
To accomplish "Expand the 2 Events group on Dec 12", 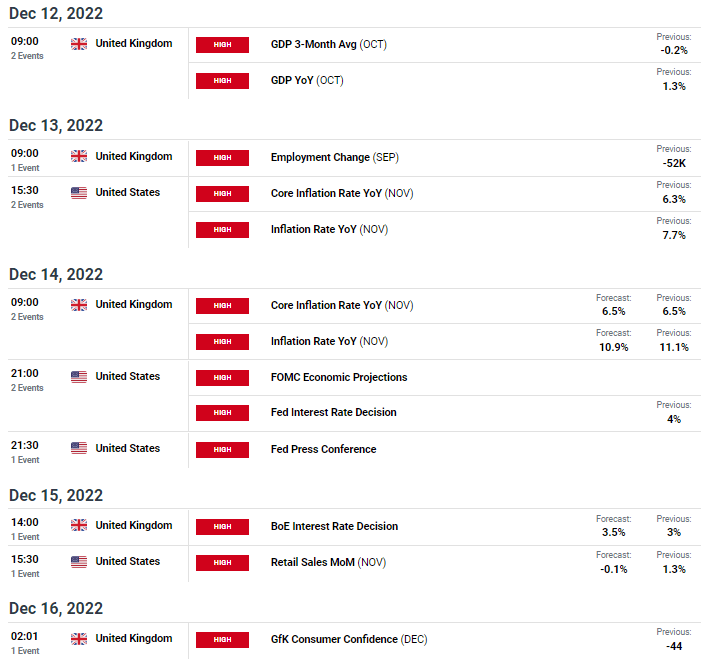I will click(x=27, y=56).
